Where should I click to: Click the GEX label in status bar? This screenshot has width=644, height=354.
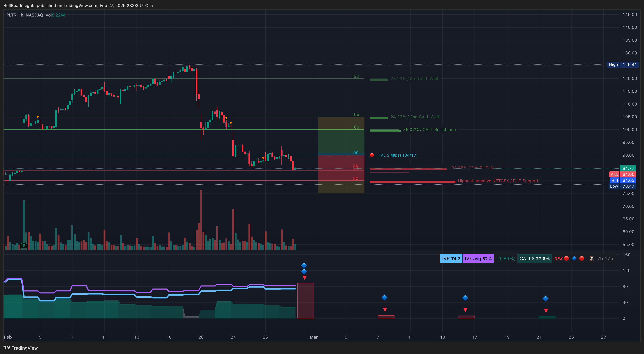pyautogui.click(x=558, y=259)
